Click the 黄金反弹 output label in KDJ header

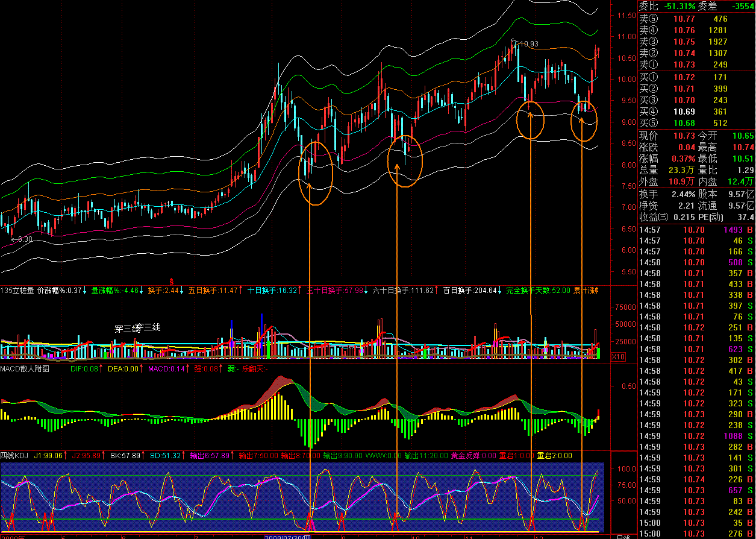pyautogui.click(x=473, y=456)
